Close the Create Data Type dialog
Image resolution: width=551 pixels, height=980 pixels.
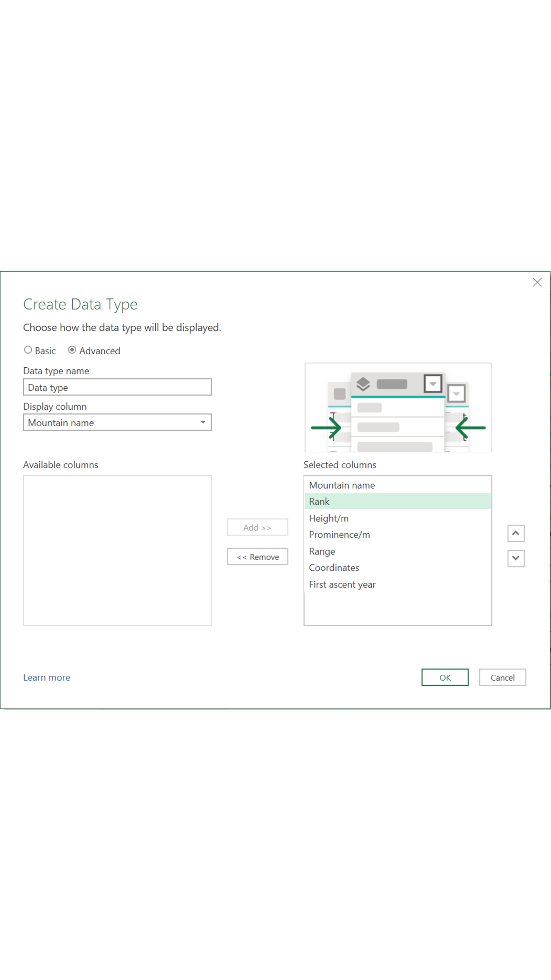pyautogui.click(x=537, y=282)
